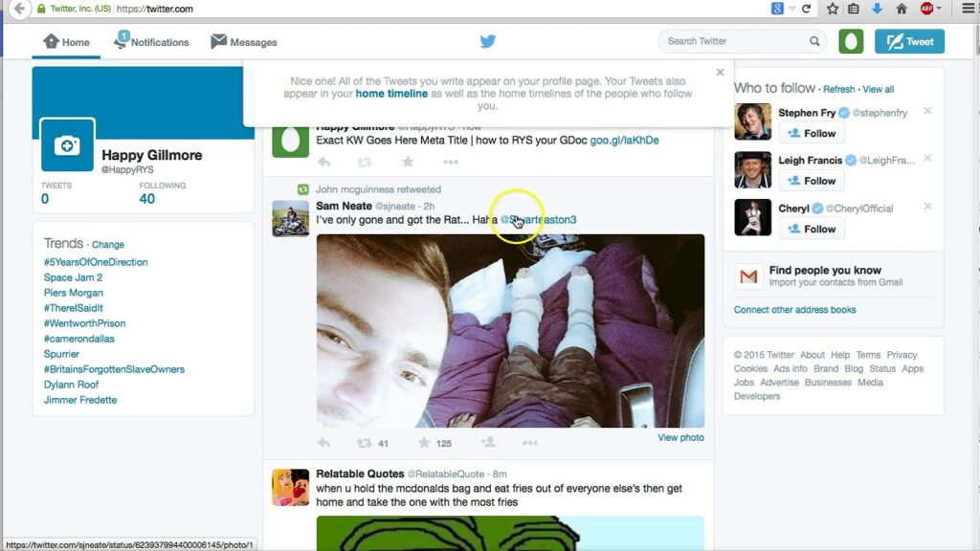Change the Trends location
Viewport: 980px width, 551px height.
coord(108,244)
